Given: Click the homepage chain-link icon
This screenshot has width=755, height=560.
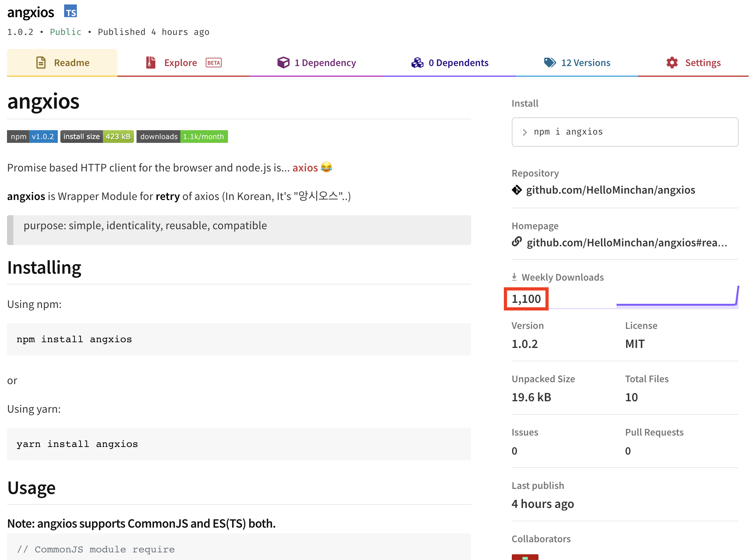Looking at the screenshot, I should [x=517, y=242].
